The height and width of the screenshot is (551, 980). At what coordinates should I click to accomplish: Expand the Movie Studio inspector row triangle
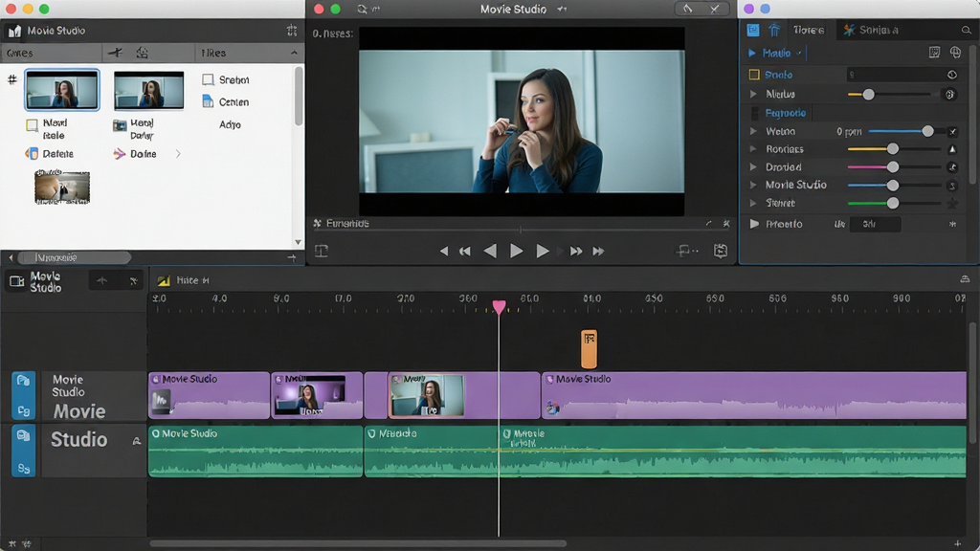tap(754, 185)
